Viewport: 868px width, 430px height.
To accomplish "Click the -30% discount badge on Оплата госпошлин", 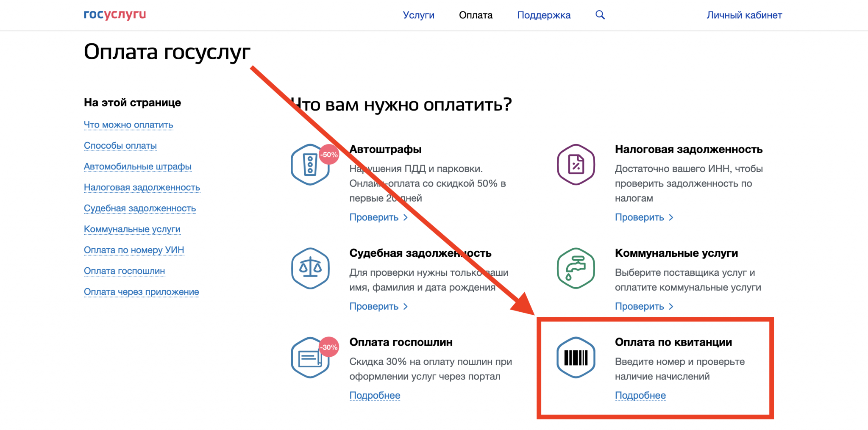I will point(329,347).
